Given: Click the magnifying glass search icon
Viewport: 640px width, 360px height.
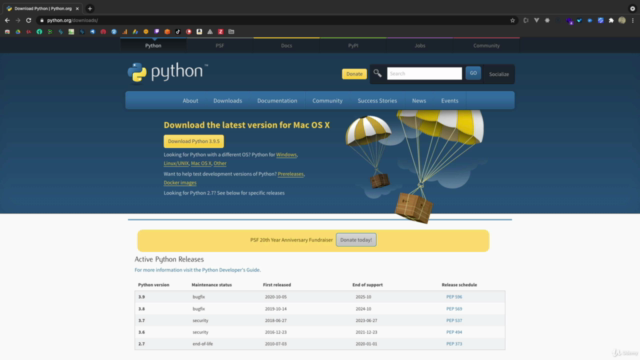Looking at the screenshot, I should coord(378,73).
